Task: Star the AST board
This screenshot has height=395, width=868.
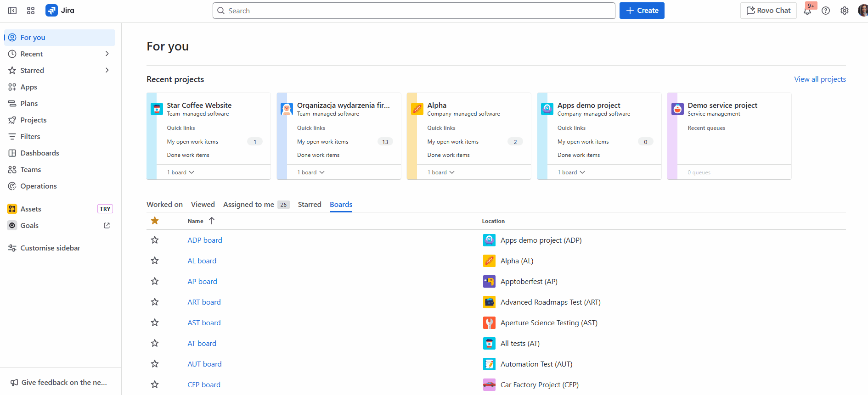Action: tap(155, 323)
